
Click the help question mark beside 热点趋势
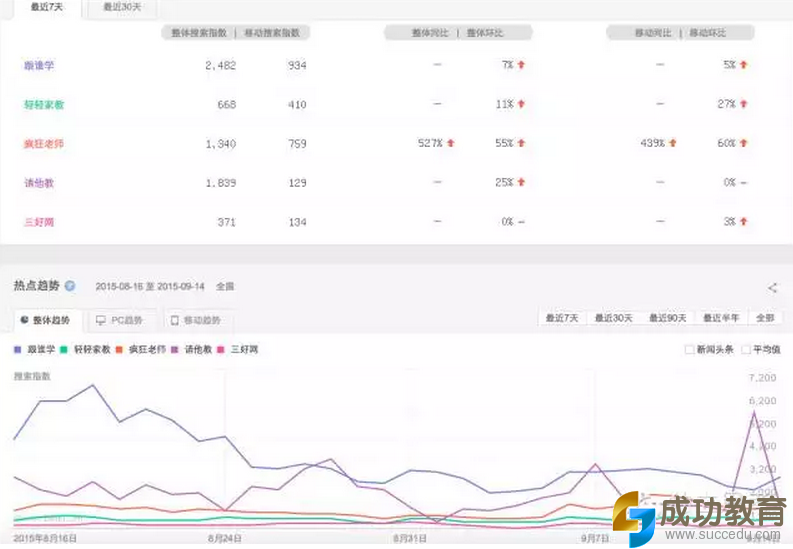click(x=70, y=286)
